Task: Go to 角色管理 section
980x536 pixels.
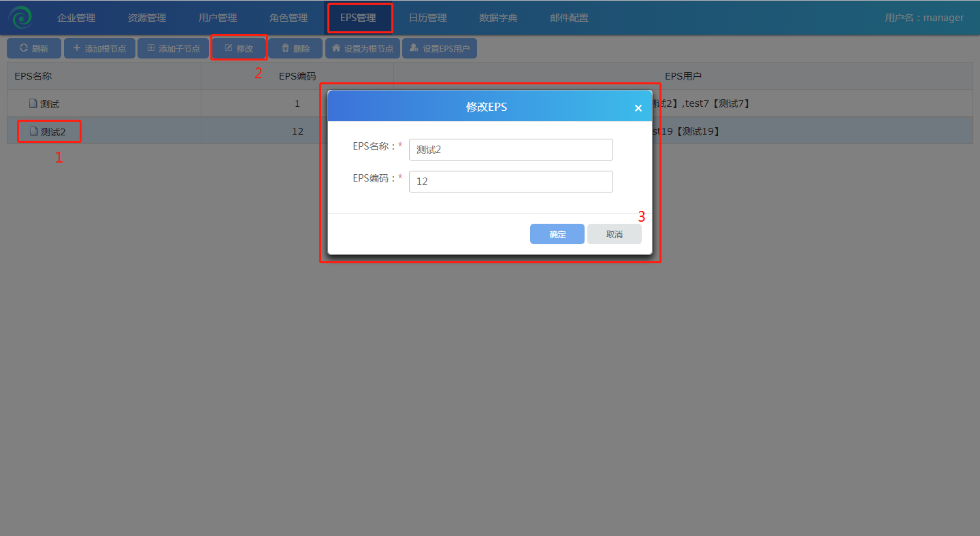Action: (289, 18)
